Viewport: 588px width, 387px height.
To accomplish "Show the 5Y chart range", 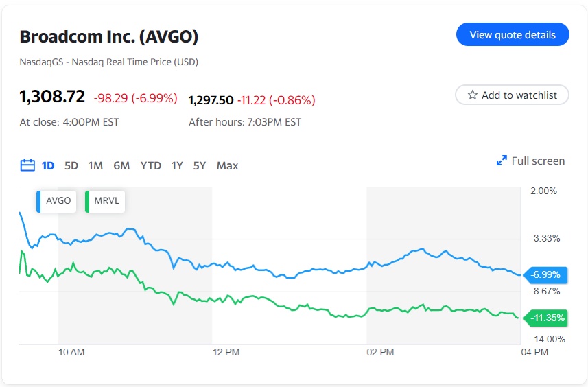I will 200,165.
